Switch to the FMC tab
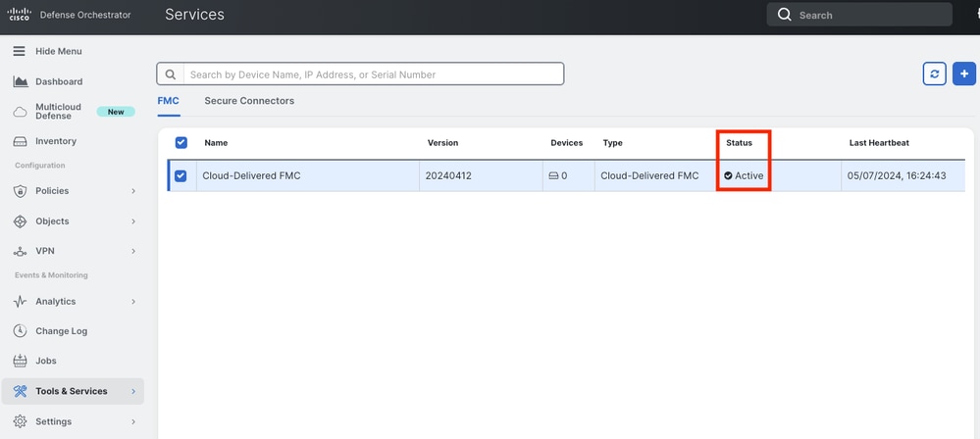The image size is (980, 439). pyautogui.click(x=168, y=101)
